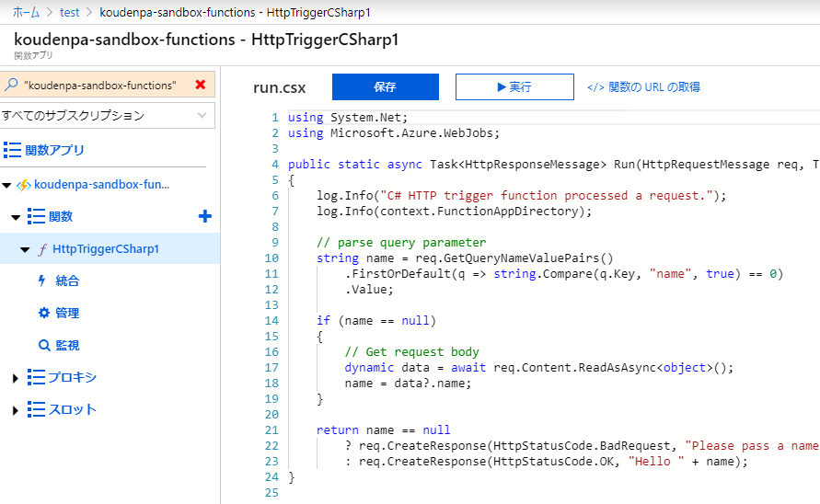Click "using Microsoft.Azure.WebJobs;" code line
Viewport: 820px width, 504px height.
click(394, 132)
